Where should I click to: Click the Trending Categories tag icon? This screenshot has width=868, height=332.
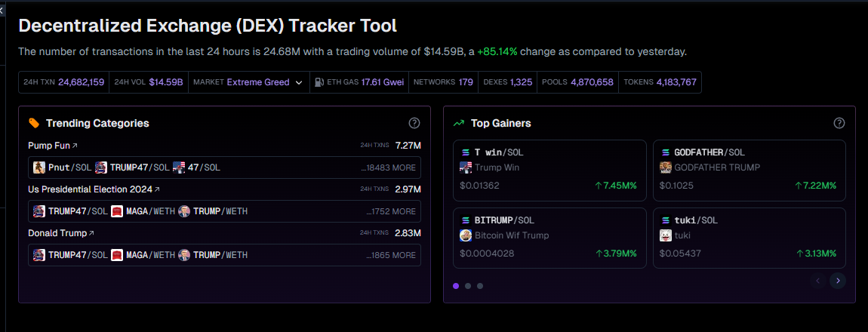34,123
